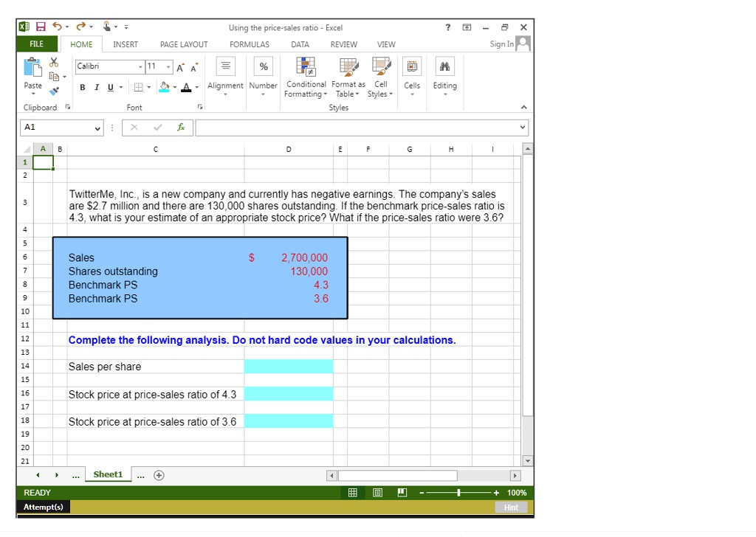756x537 pixels.
Task: Click the Format as Table icon
Action: (x=348, y=77)
